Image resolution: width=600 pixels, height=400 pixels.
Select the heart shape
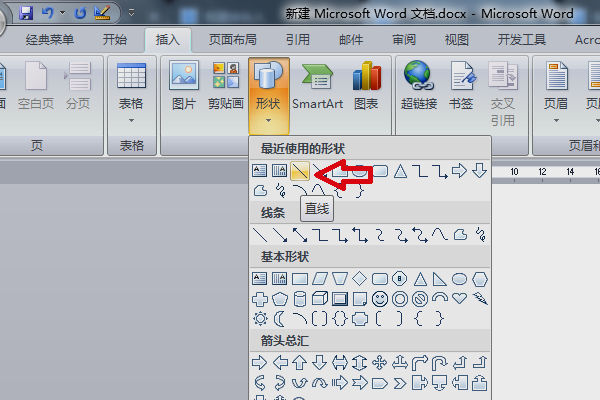click(460, 298)
